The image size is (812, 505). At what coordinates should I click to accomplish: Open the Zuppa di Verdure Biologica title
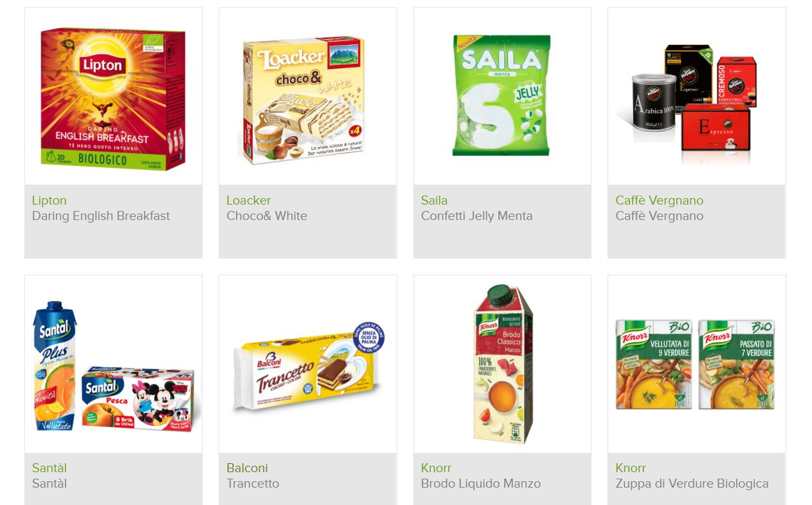pyautogui.click(x=692, y=484)
